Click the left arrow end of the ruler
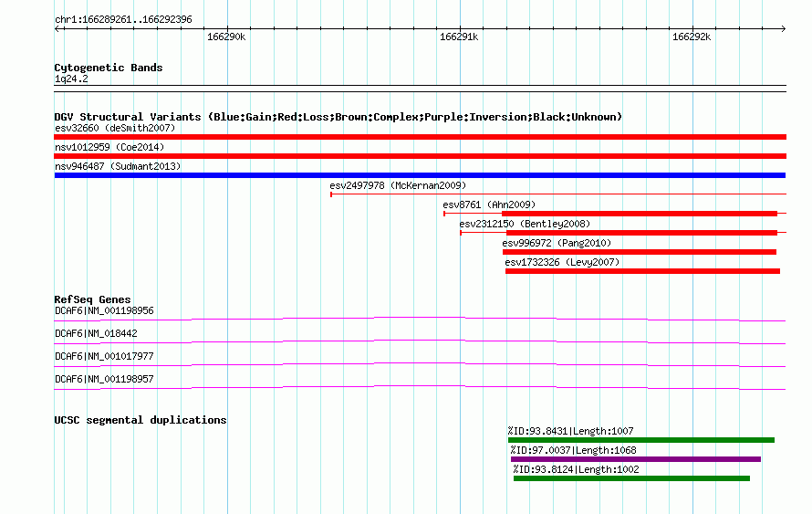This screenshot has height=514, width=812. 57,28
